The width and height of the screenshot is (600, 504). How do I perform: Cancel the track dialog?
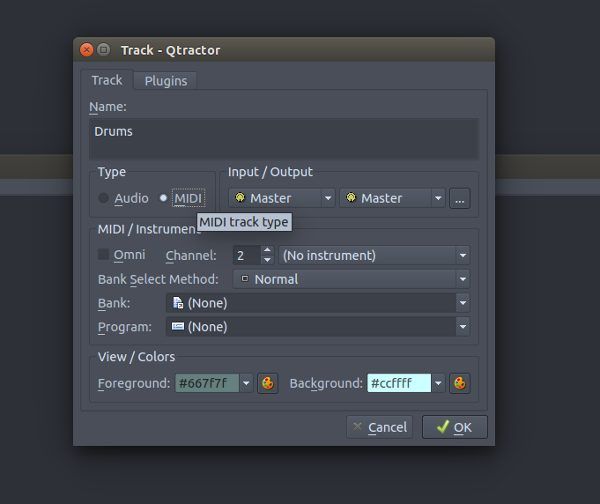[380, 427]
